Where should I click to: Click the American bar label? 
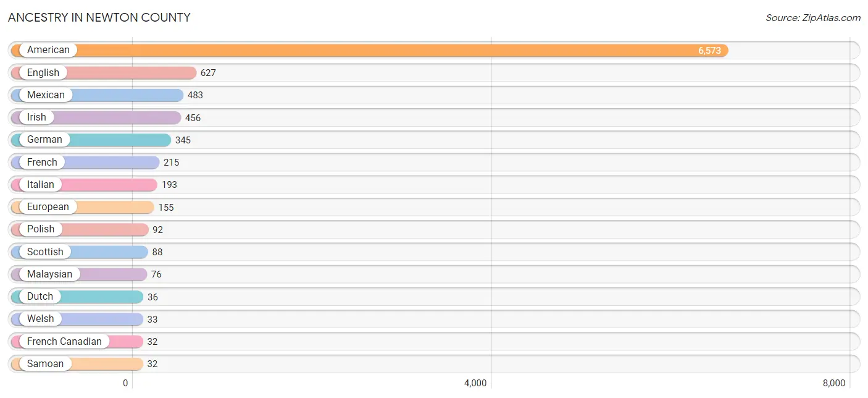(x=48, y=50)
